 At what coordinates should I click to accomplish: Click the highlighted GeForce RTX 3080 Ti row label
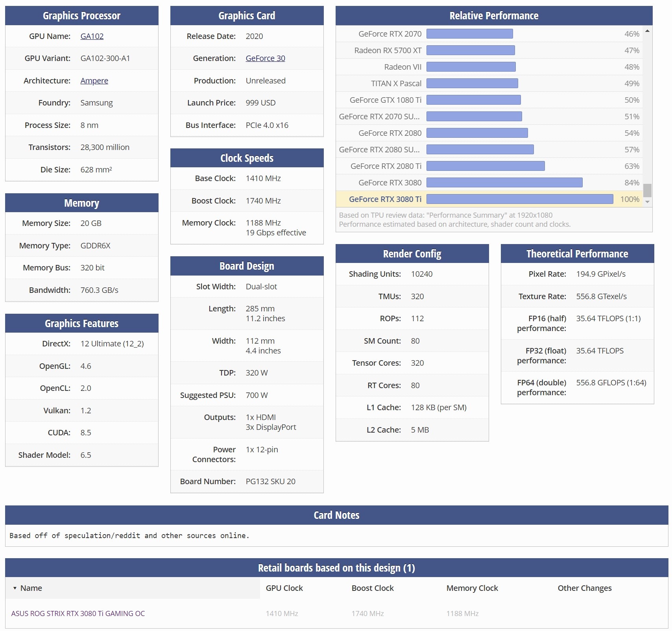tap(385, 199)
